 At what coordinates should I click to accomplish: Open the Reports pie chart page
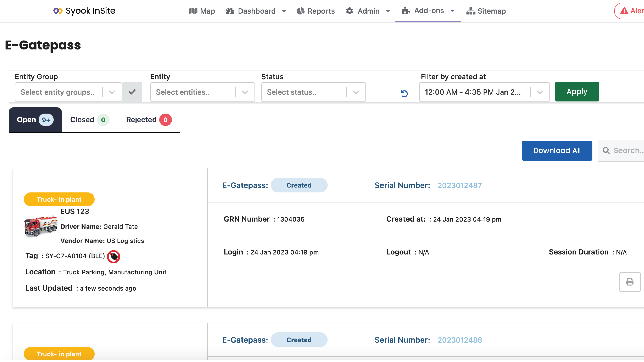coord(315,11)
